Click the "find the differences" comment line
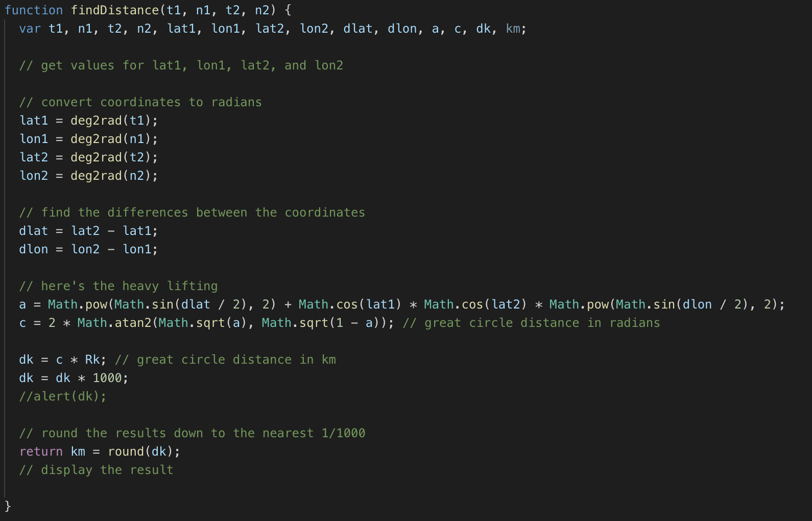The width and height of the screenshot is (812, 521). click(x=192, y=212)
